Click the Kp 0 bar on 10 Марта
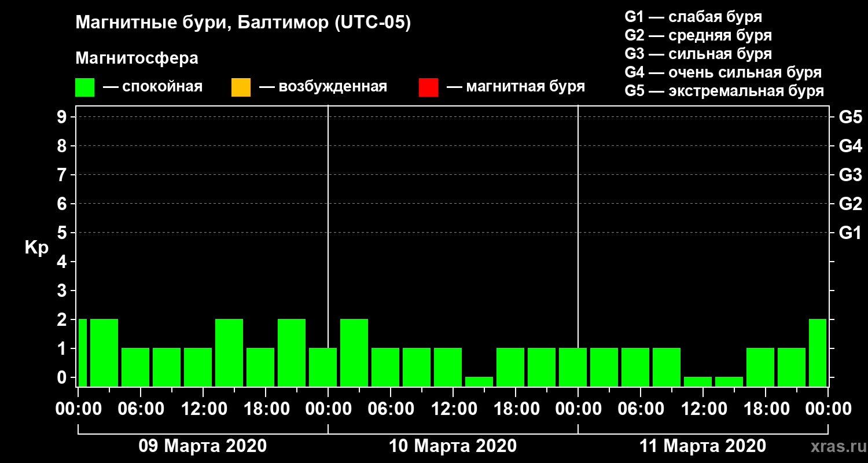The image size is (868, 463). point(479,381)
